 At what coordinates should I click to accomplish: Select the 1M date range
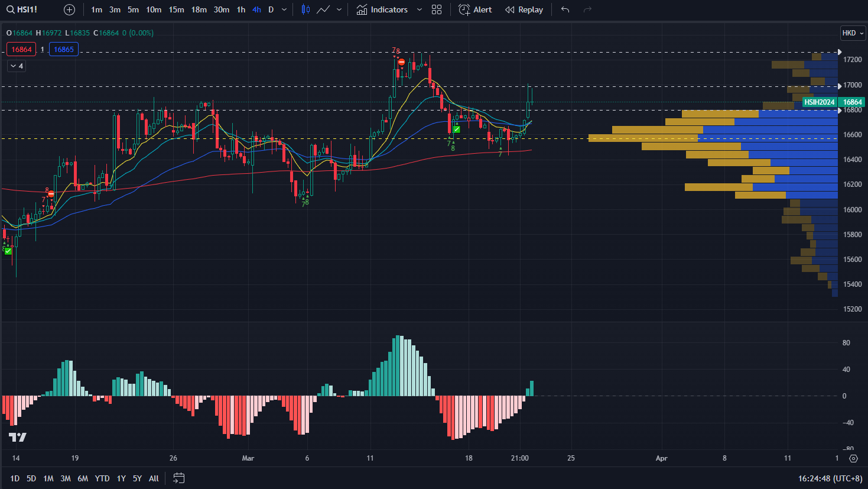click(x=48, y=478)
